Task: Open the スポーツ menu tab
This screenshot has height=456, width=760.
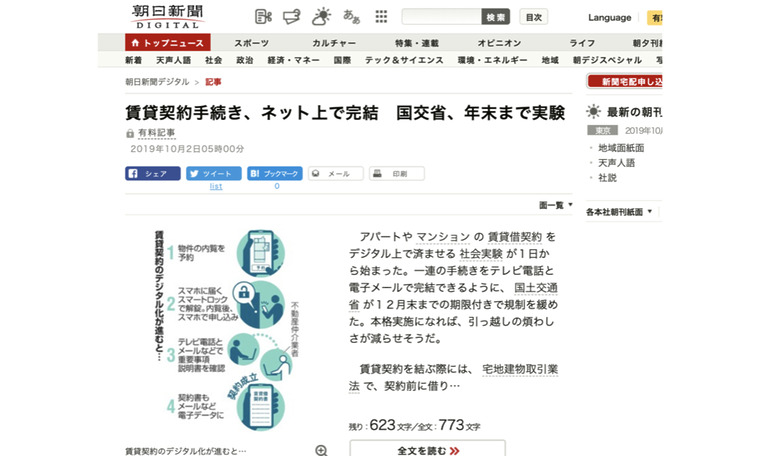Action: coord(251,43)
